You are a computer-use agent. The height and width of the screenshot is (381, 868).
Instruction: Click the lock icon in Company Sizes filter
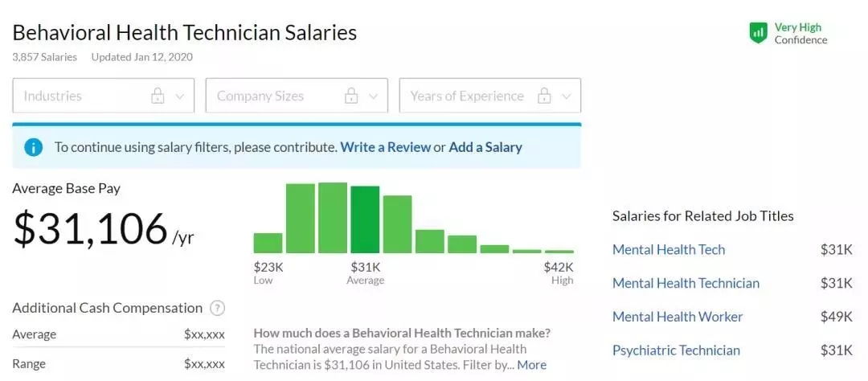[x=351, y=96]
